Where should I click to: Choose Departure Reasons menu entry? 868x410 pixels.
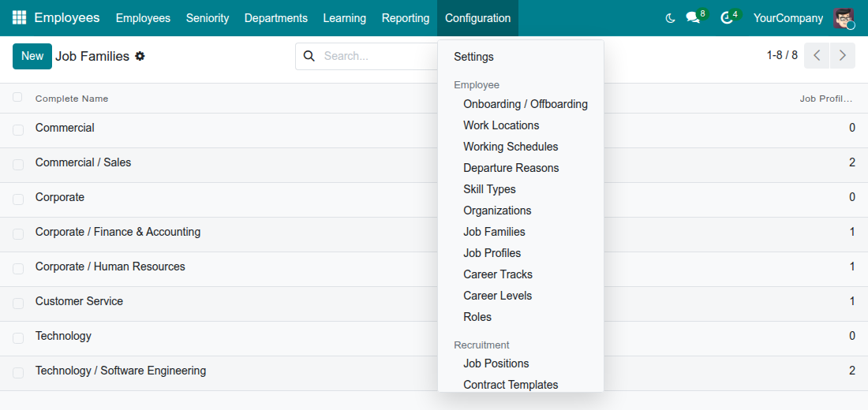pyautogui.click(x=511, y=168)
